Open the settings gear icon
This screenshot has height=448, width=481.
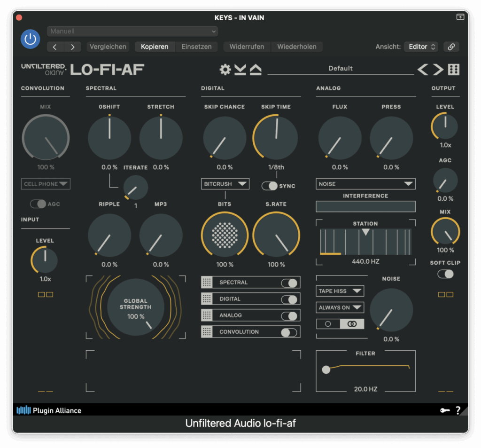pos(225,70)
